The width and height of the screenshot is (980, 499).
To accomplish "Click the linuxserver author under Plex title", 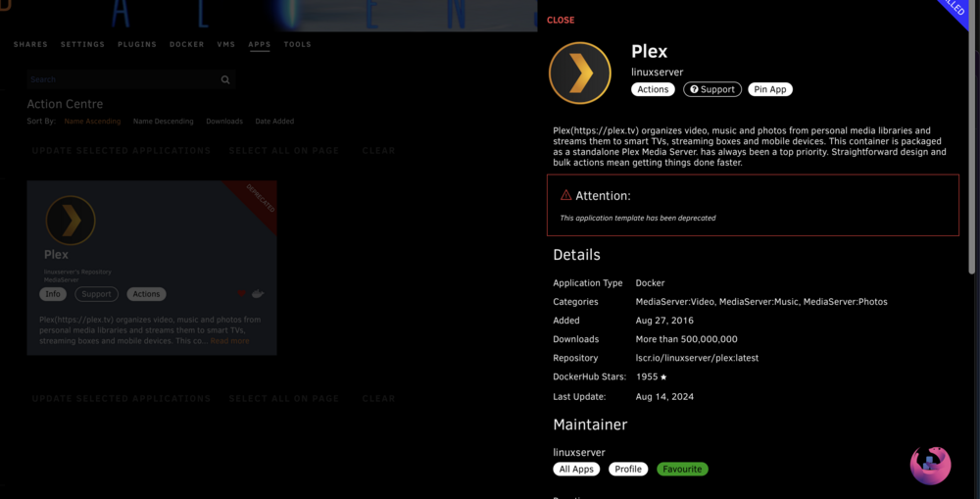I will coord(657,72).
